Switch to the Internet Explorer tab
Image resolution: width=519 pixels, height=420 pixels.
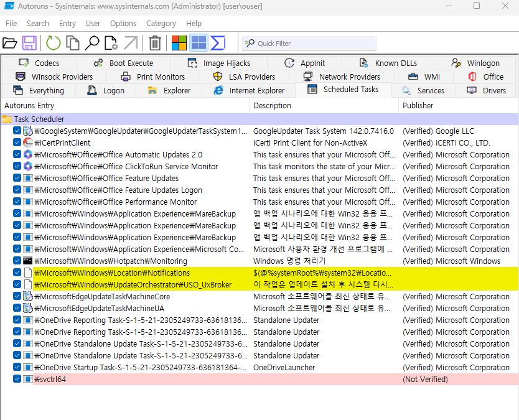coord(248,90)
